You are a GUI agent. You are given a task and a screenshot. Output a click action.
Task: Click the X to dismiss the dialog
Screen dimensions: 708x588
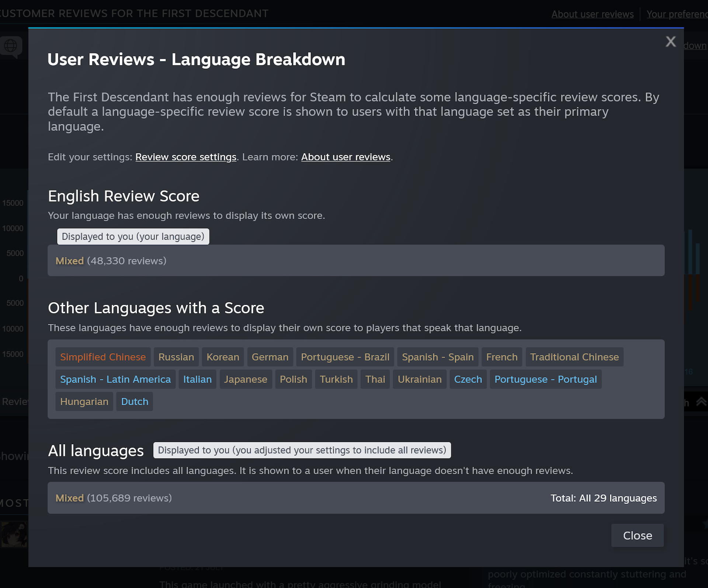(x=670, y=42)
